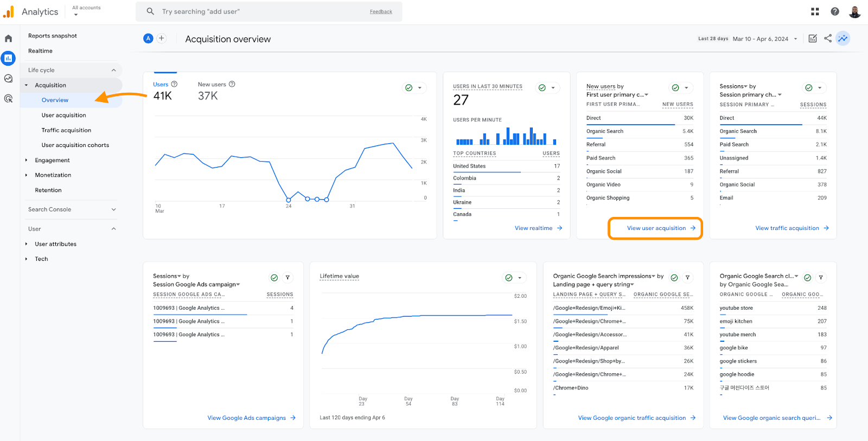Click the Customize report edit icon

pyautogui.click(x=813, y=39)
